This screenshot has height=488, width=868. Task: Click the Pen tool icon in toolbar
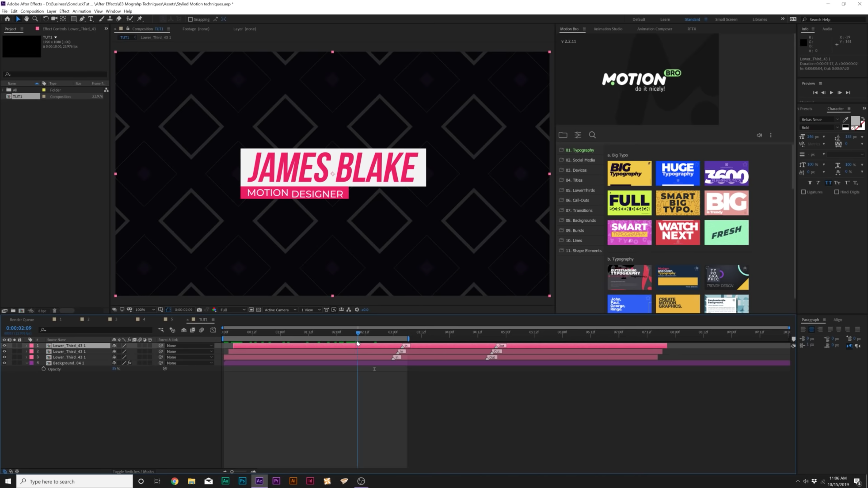[82, 19]
